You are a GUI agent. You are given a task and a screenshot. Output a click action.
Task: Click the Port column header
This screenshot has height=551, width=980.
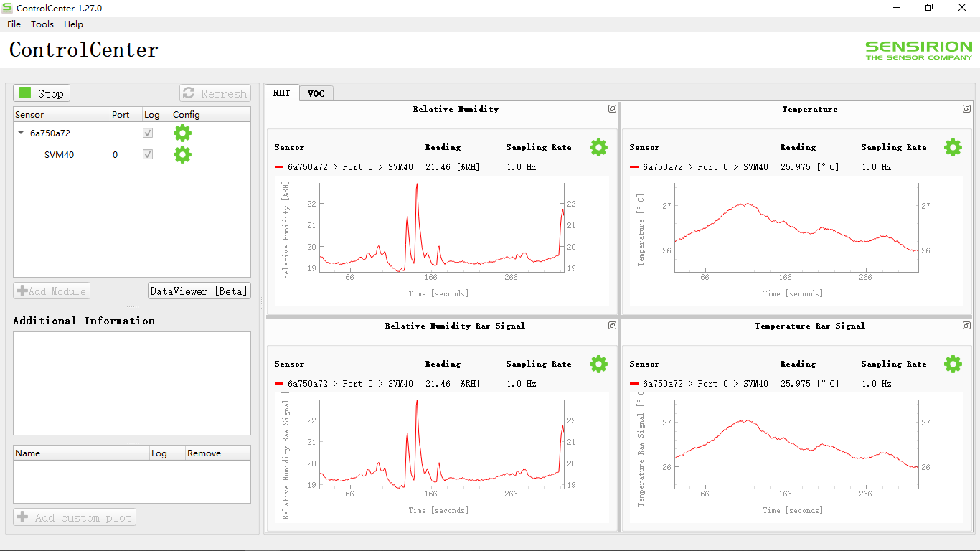pyautogui.click(x=126, y=115)
